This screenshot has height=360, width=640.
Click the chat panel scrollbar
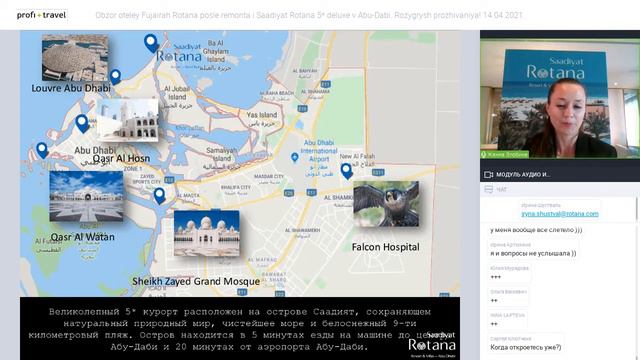tap(637, 209)
